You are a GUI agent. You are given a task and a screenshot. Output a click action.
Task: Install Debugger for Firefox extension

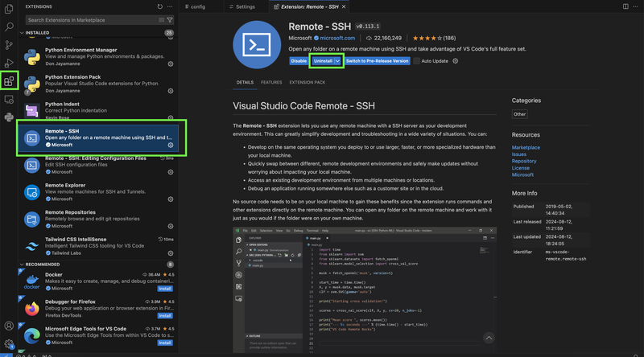[x=165, y=315]
